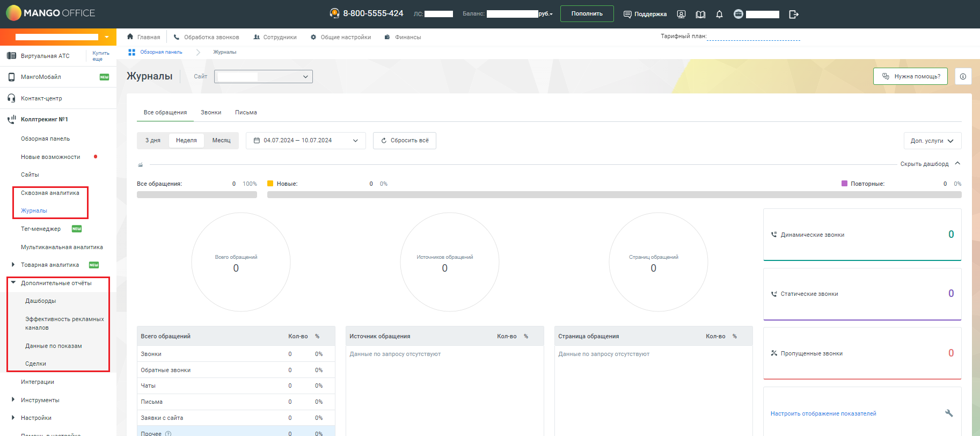Open Журналы in sidebar
The width and height of the screenshot is (980, 436).
[x=34, y=210]
